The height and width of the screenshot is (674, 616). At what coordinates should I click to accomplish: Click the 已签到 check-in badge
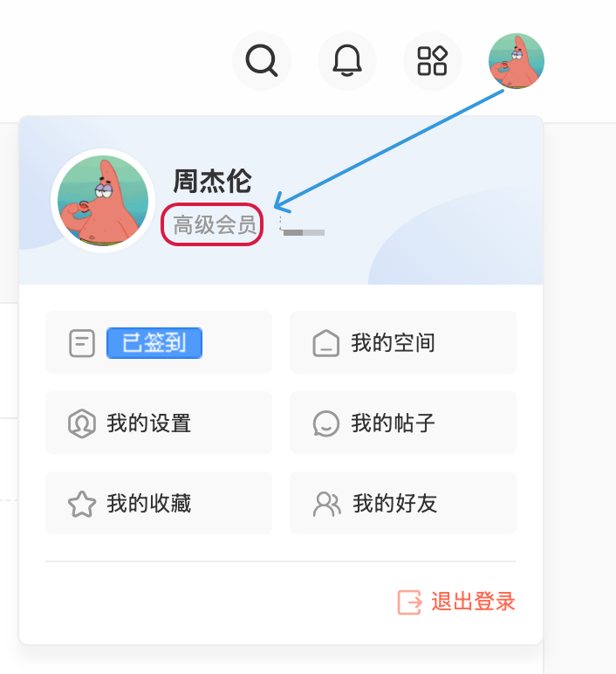[154, 342]
